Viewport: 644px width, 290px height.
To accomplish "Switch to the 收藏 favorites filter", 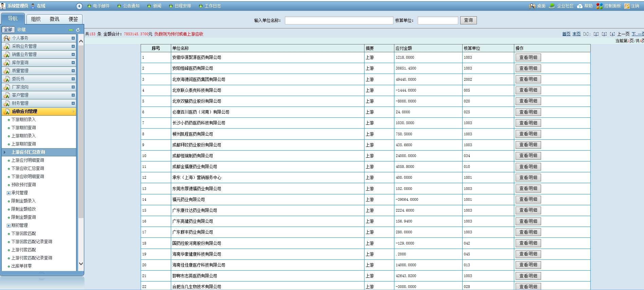I will point(21,30).
